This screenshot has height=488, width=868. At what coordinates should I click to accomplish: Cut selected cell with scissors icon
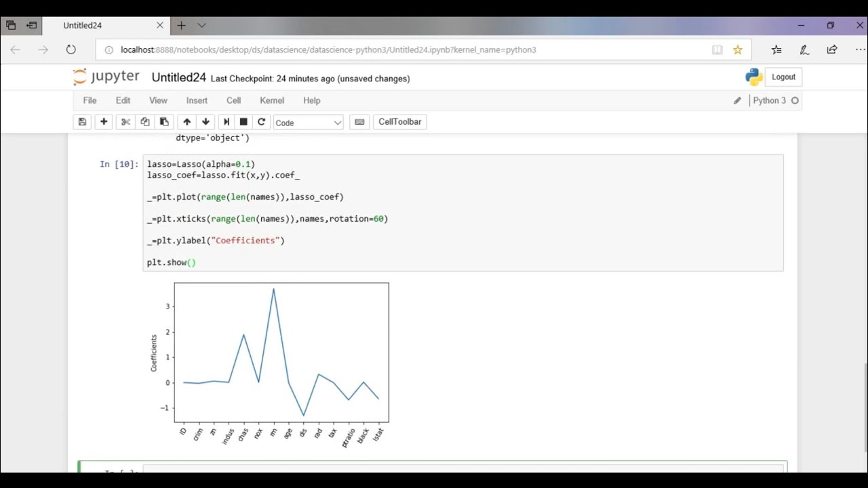(x=125, y=122)
